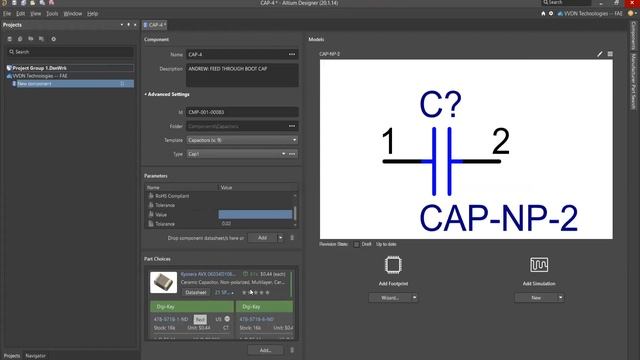Open Projects panel settings gear
The width and height of the screenshot is (640, 360).
[53, 39]
